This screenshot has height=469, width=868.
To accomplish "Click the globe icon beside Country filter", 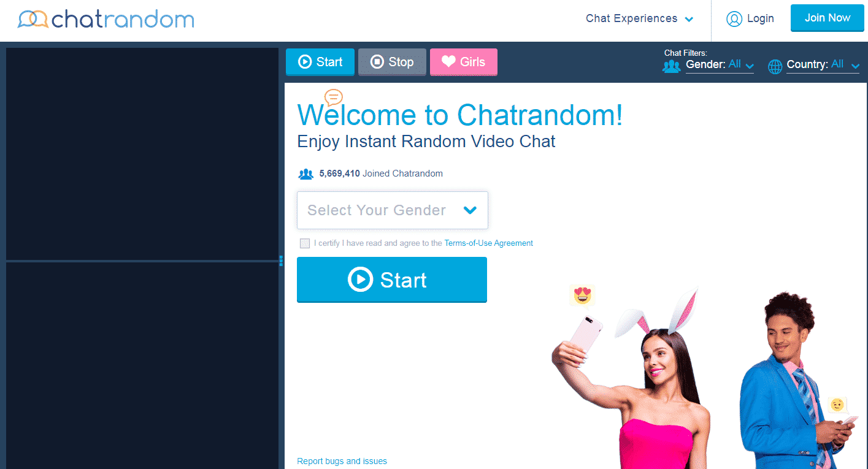I will [775, 66].
